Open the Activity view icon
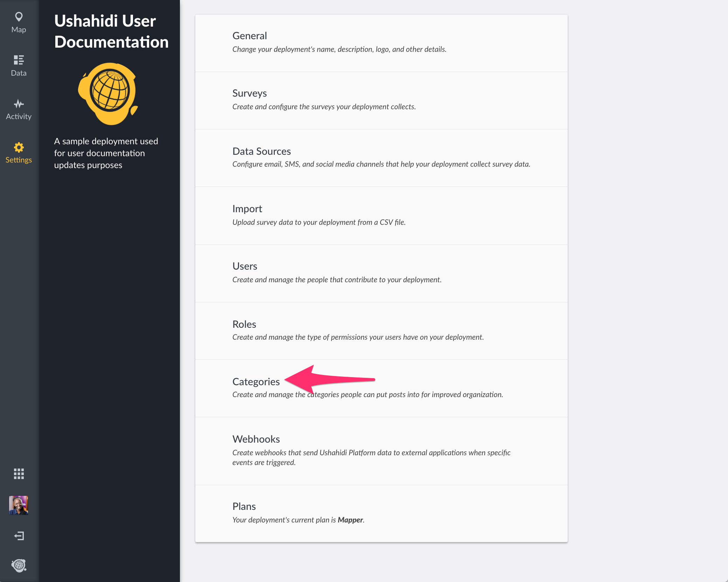 tap(19, 104)
